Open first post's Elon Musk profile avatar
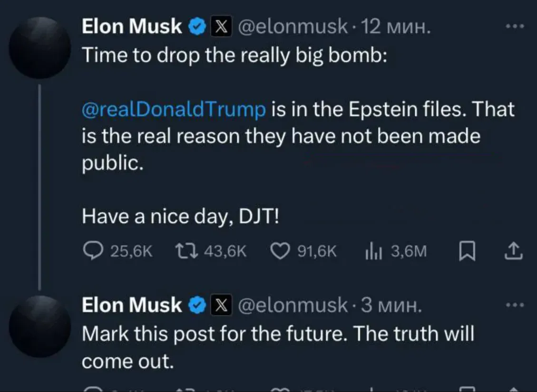537x392 pixels. [x=40, y=48]
